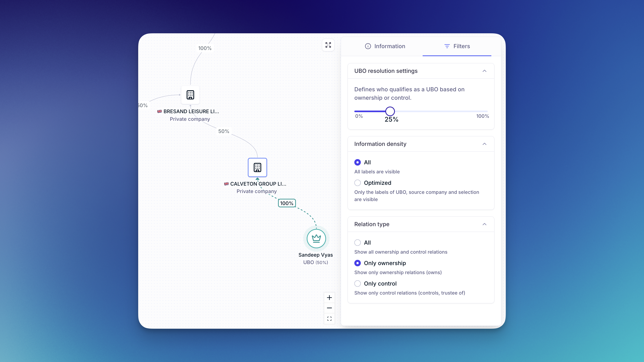Image resolution: width=644 pixels, height=362 pixels.
Task: Click the fit-to-view icon below the zoom controls
Action: click(x=329, y=319)
